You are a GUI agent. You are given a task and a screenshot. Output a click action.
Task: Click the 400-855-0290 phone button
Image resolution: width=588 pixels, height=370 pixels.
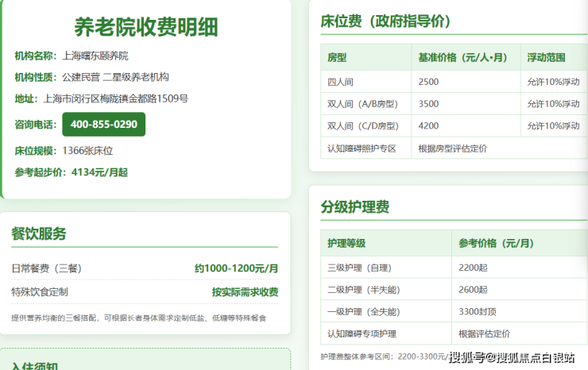coord(104,124)
